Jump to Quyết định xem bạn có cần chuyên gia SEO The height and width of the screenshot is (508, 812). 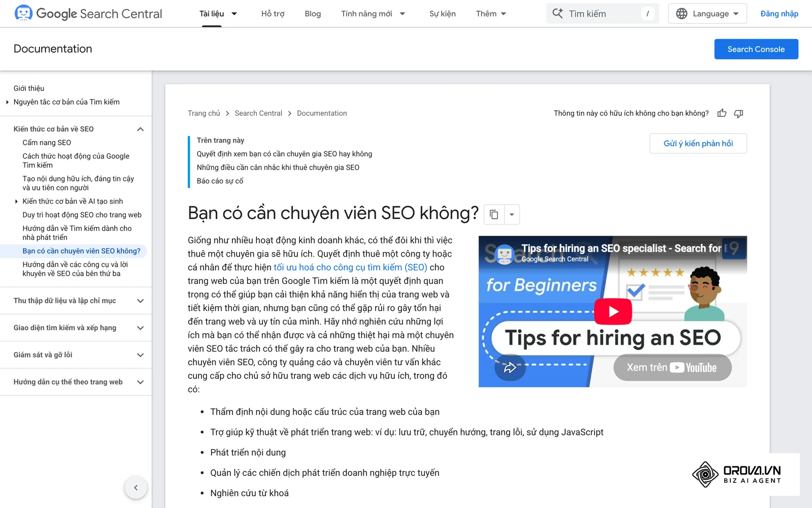[284, 154]
